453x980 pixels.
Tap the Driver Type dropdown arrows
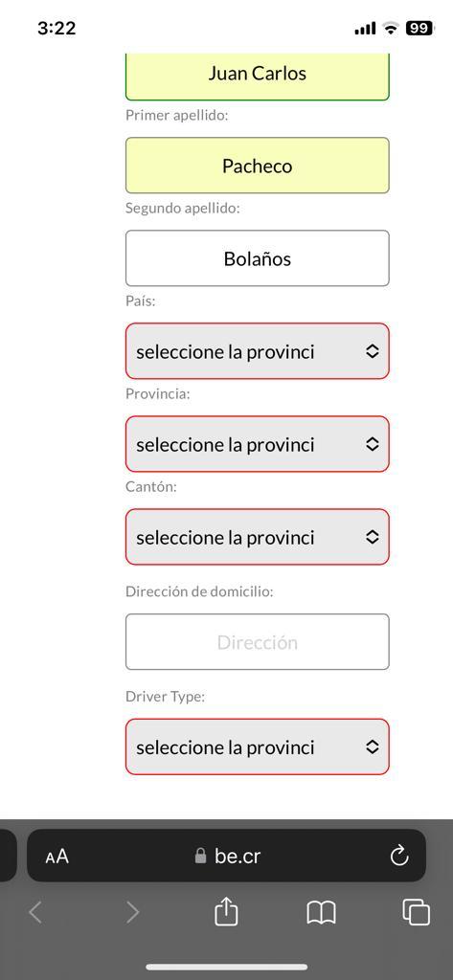point(373,747)
